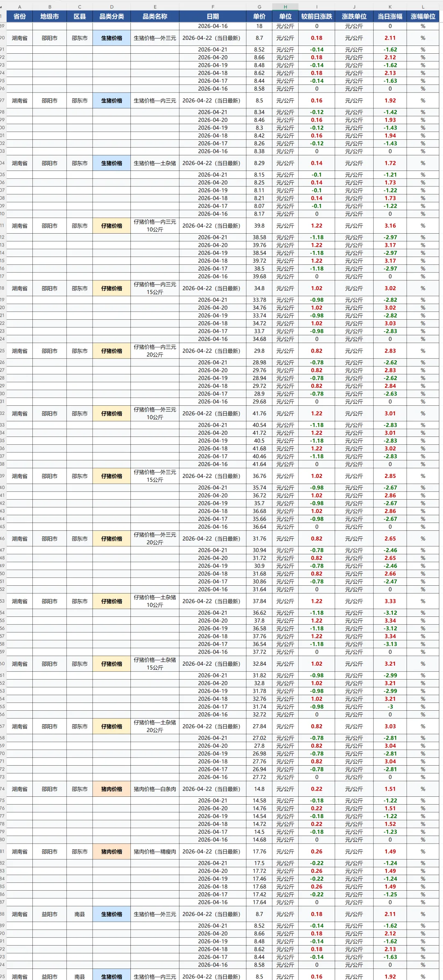The image size is (443, 980).
Task: Click the daily change value 2.85
Action: [x=390, y=476]
